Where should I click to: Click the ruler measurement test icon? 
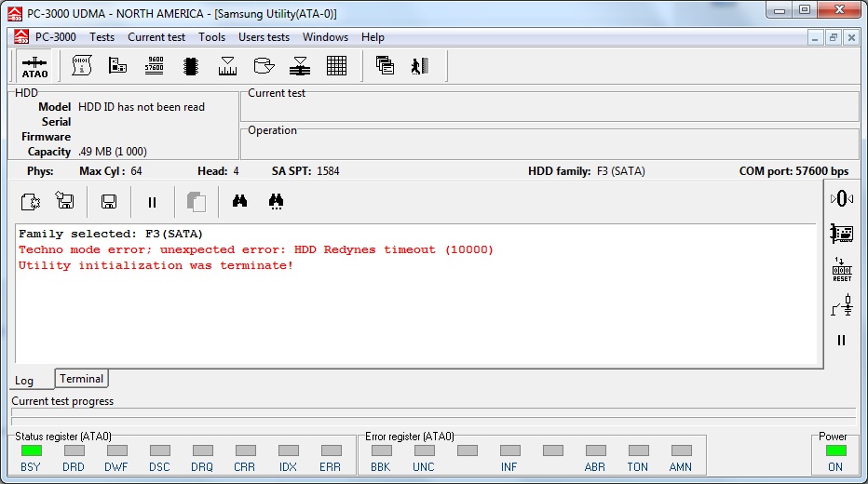click(x=227, y=66)
